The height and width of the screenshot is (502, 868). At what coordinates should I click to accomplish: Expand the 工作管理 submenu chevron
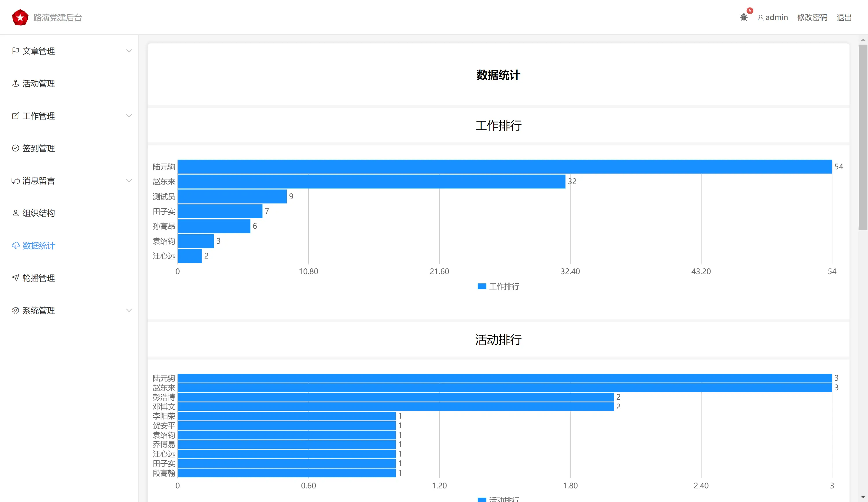click(129, 116)
